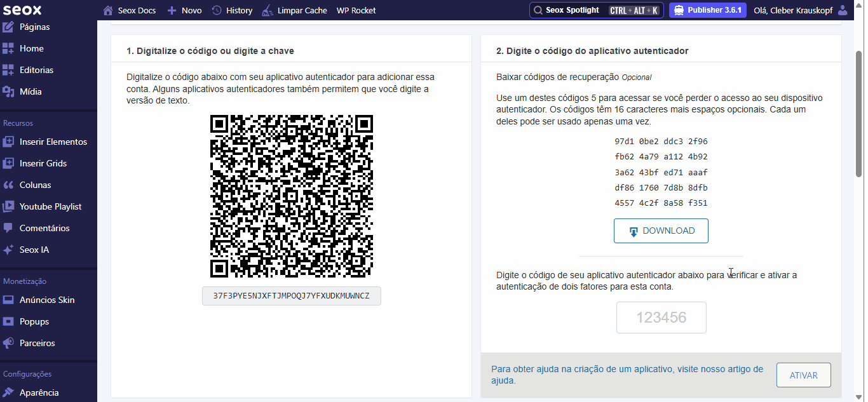Go to Editorias in the sidebar
Viewport: 868px width, 402px height.
[x=36, y=70]
